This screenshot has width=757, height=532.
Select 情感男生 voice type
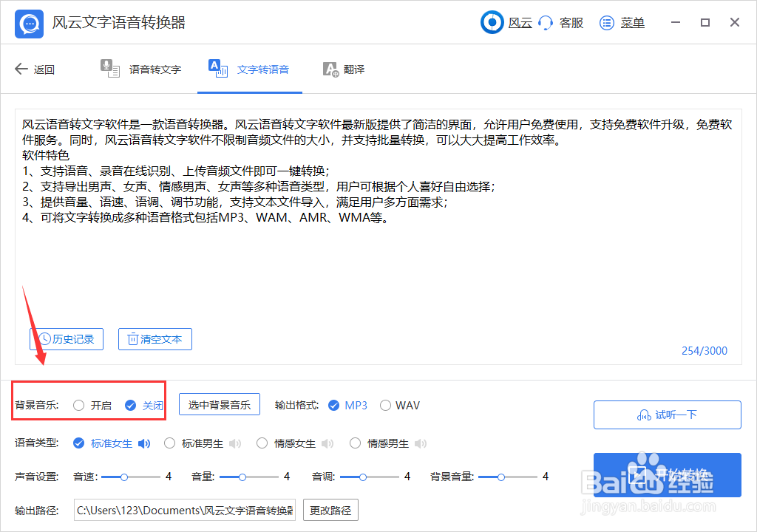355,443
